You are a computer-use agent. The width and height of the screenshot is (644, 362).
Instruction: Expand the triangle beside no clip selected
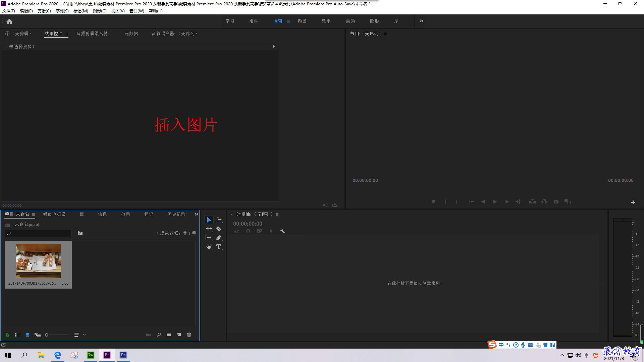pyautogui.click(x=274, y=47)
